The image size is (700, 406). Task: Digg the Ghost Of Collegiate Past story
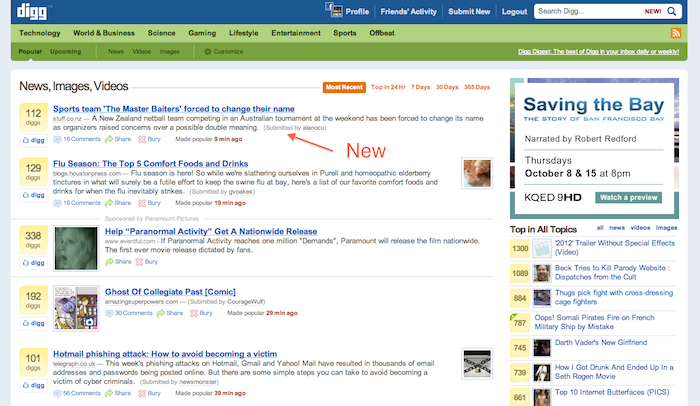[x=34, y=323]
